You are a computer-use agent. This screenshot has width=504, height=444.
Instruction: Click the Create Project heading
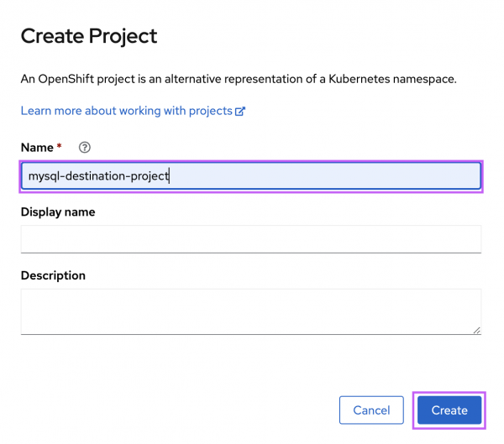click(89, 36)
